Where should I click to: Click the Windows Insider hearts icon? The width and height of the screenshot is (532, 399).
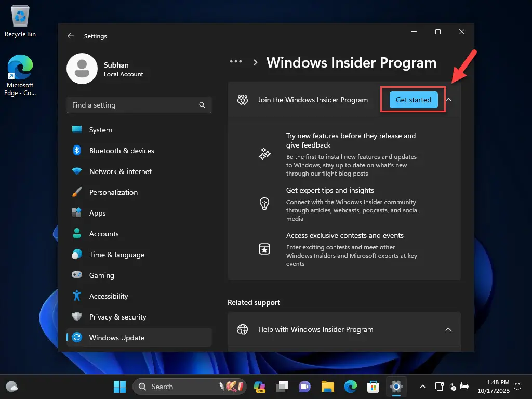[243, 100]
